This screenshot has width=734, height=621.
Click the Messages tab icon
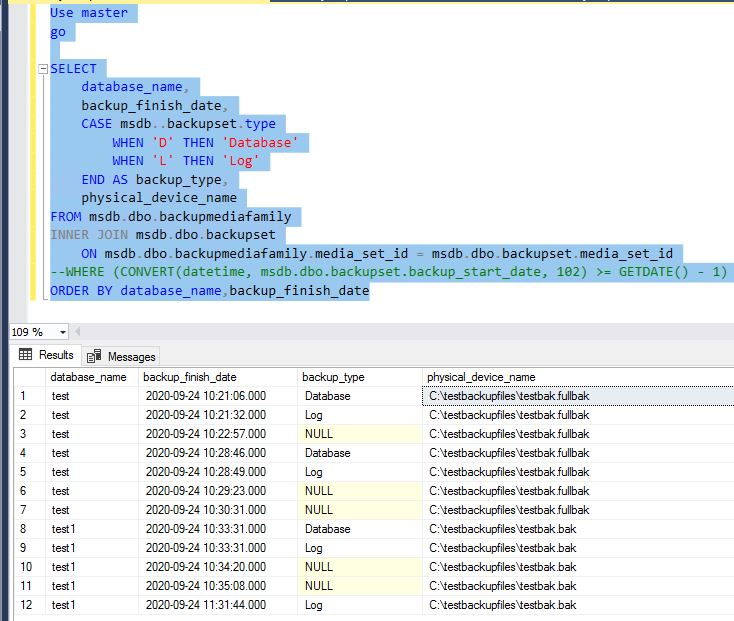94,356
